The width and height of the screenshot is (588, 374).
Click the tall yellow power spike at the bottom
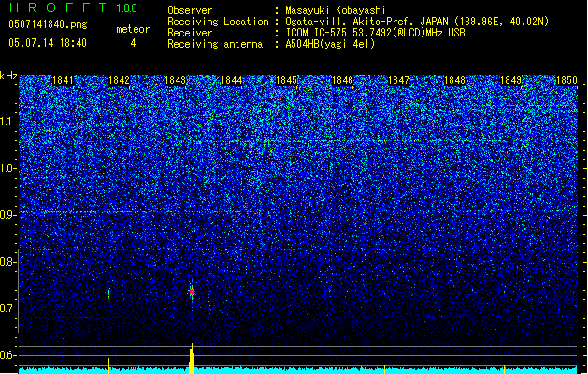coord(192,359)
